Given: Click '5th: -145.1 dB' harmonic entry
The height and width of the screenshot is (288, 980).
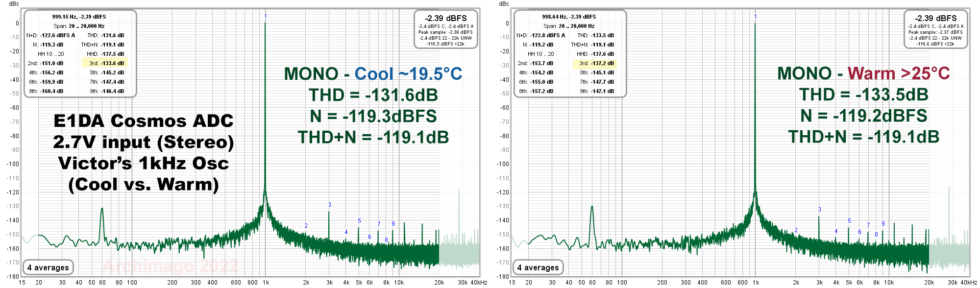Looking at the screenshot, I should coord(597,72).
